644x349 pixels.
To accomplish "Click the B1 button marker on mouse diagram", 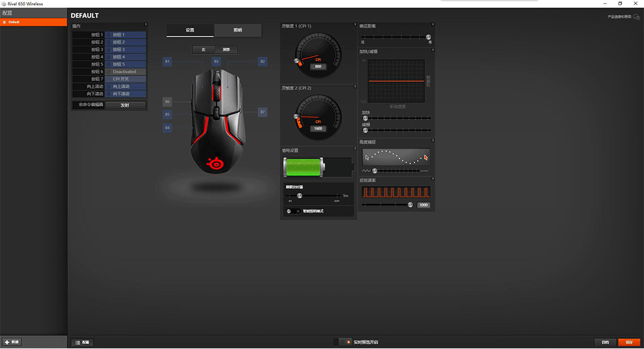I will click(x=167, y=62).
